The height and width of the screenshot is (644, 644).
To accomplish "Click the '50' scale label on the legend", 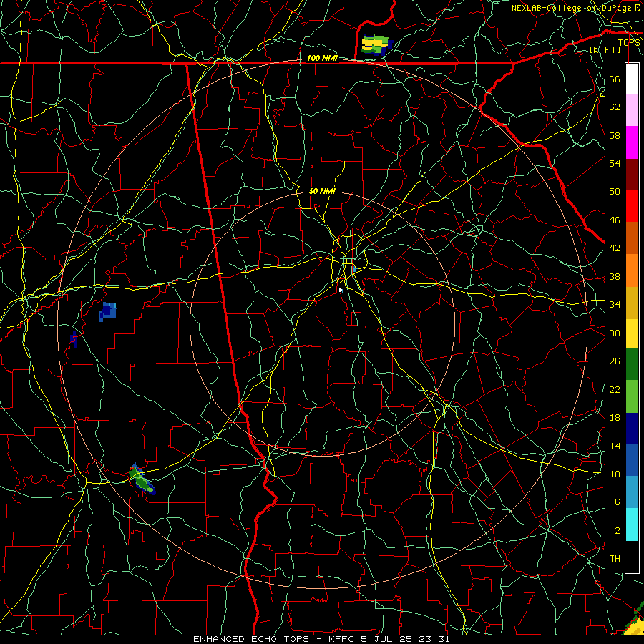I will click(x=615, y=191).
